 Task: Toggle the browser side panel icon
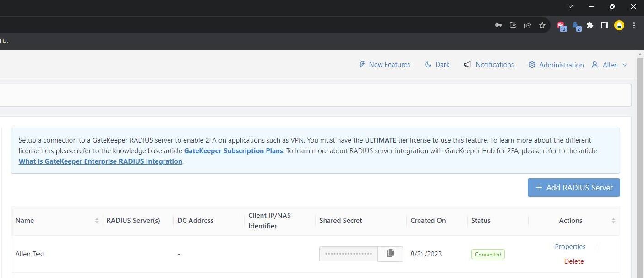click(605, 25)
